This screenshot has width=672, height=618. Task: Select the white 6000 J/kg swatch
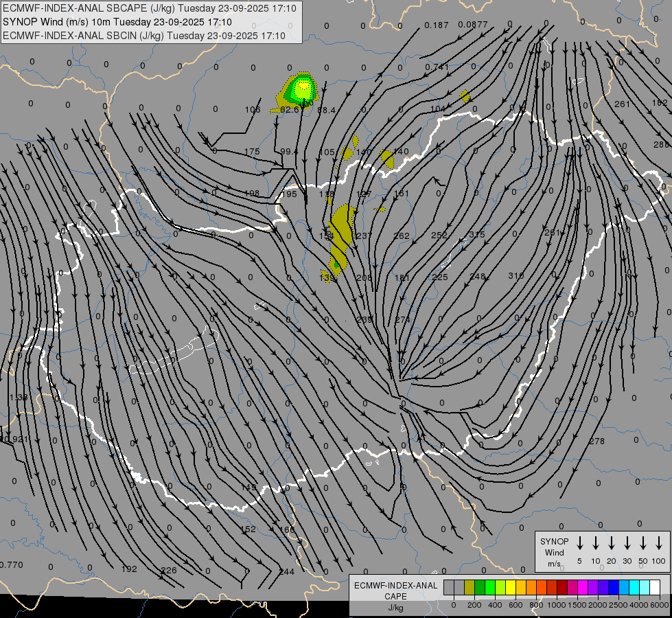click(x=655, y=587)
